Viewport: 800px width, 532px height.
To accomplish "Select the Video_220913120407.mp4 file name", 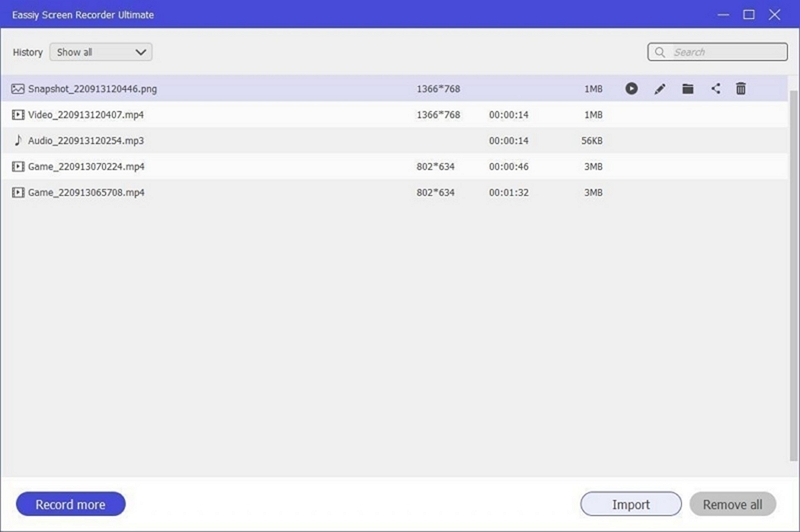I will [86, 115].
